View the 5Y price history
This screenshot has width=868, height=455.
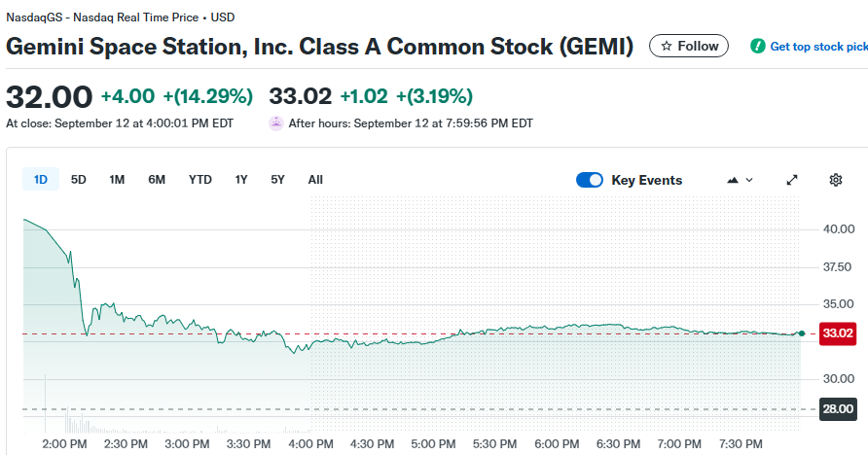[x=278, y=180]
